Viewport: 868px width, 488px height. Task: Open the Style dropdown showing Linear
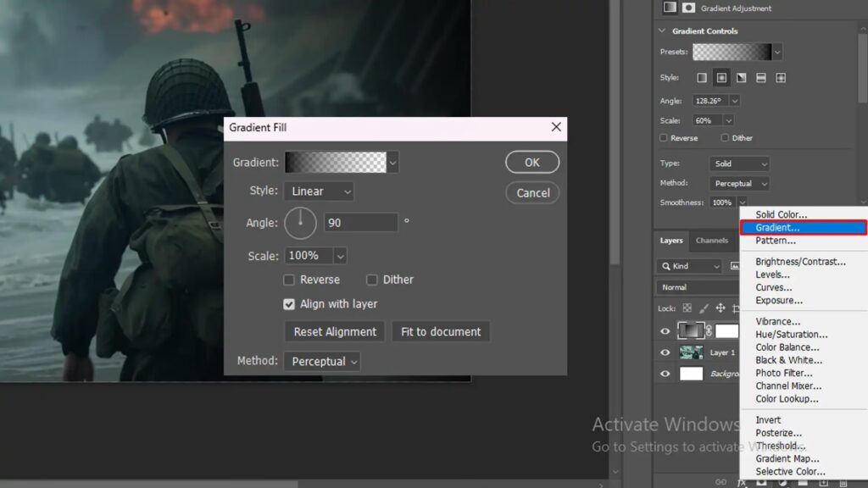(x=319, y=191)
